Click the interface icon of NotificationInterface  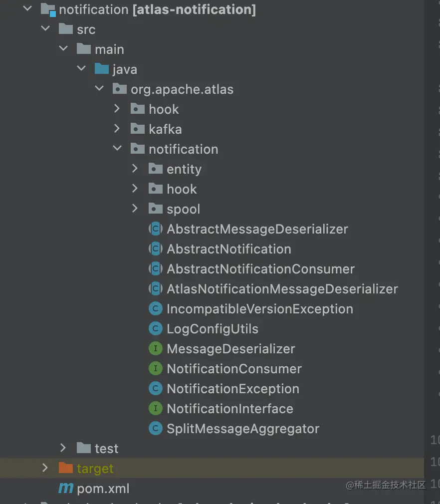[x=156, y=409]
